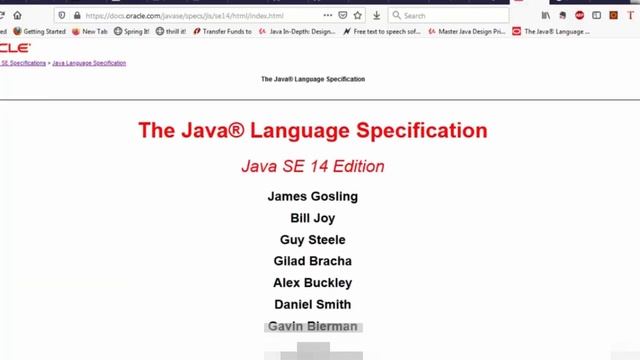Viewport: 640px width, 360px height.
Task: Click the orange square extension icon
Action: 613,16
